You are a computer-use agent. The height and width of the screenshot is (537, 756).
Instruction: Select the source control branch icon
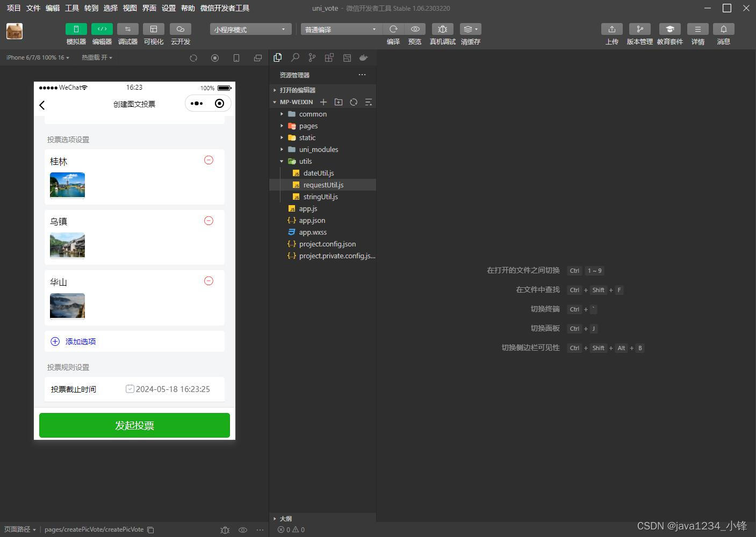click(x=312, y=57)
